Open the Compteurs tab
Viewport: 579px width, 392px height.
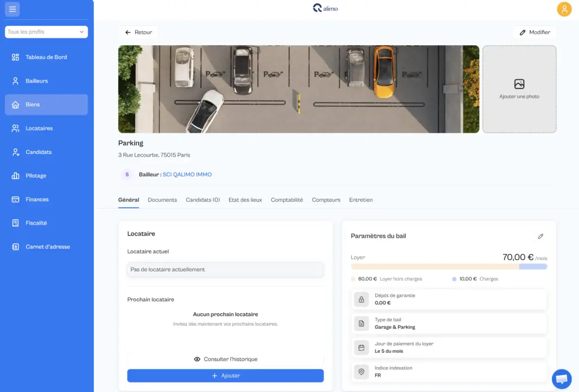(x=326, y=200)
